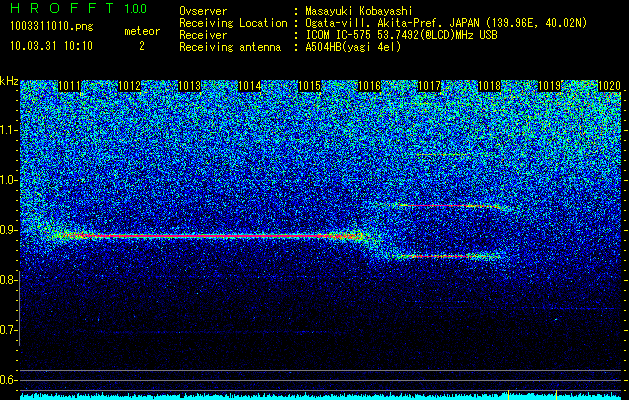Click the 0.8 frequency axis label
The image size is (629, 400).
pyautogui.click(x=7, y=280)
